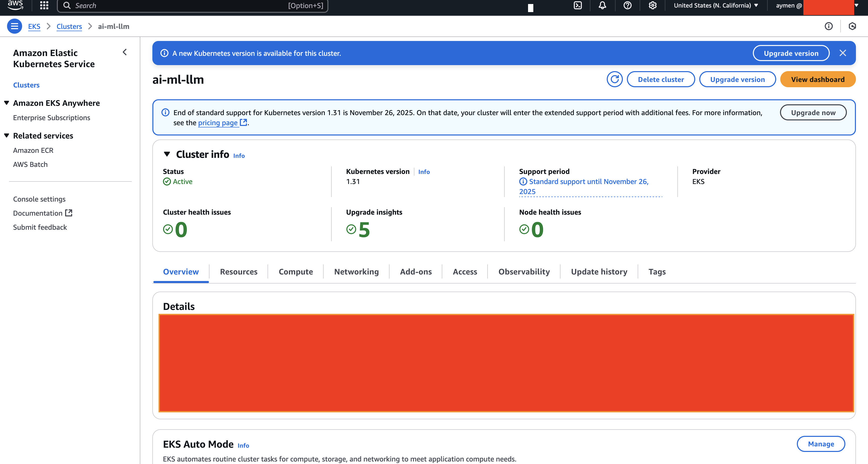Launch the CloudShell terminal icon

coord(578,5)
